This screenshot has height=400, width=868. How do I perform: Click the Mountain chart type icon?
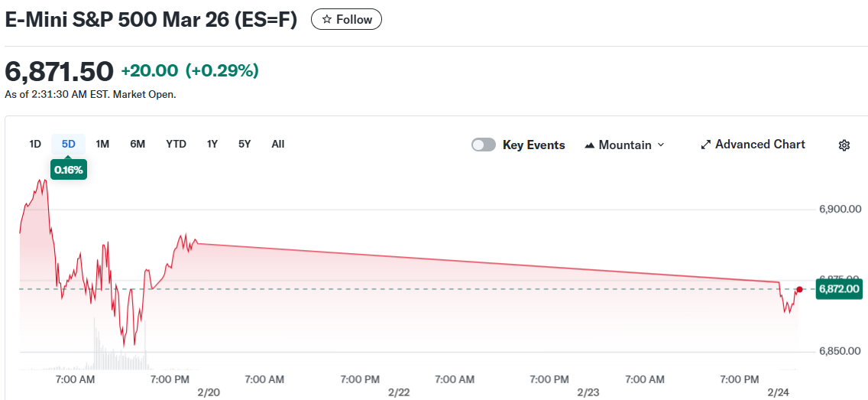tap(589, 145)
